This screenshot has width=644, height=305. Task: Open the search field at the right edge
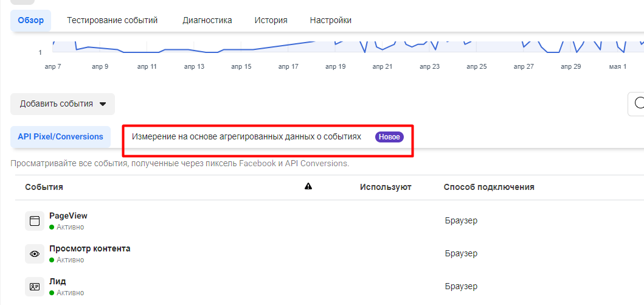tap(637, 103)
